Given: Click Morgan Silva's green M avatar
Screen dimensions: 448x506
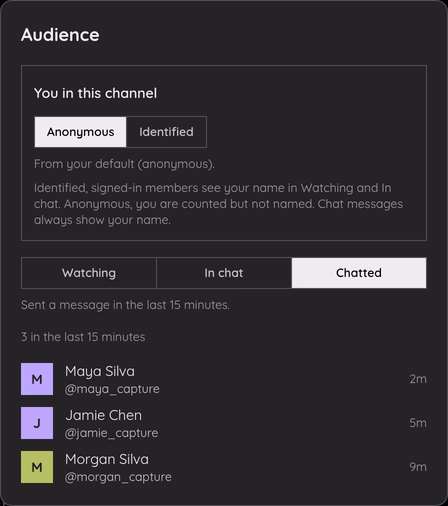Looking at the screenshot, I should coord(37,467).
